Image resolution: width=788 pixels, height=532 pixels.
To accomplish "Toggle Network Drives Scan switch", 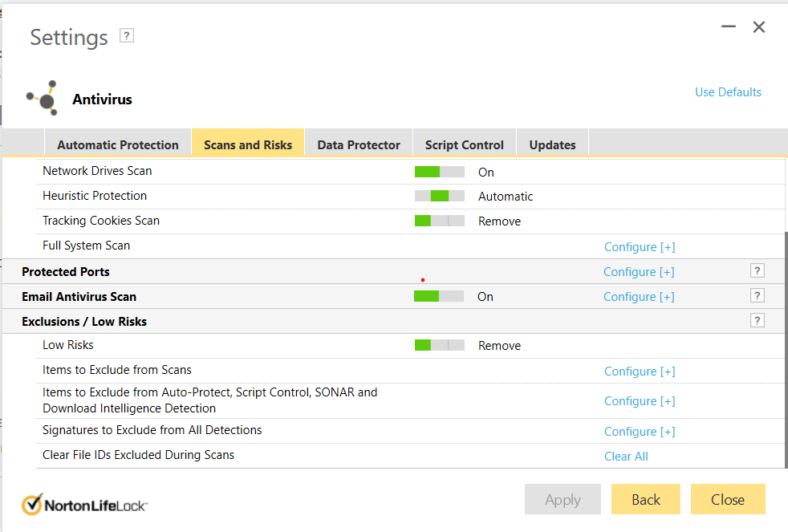I will coord(439,172).
